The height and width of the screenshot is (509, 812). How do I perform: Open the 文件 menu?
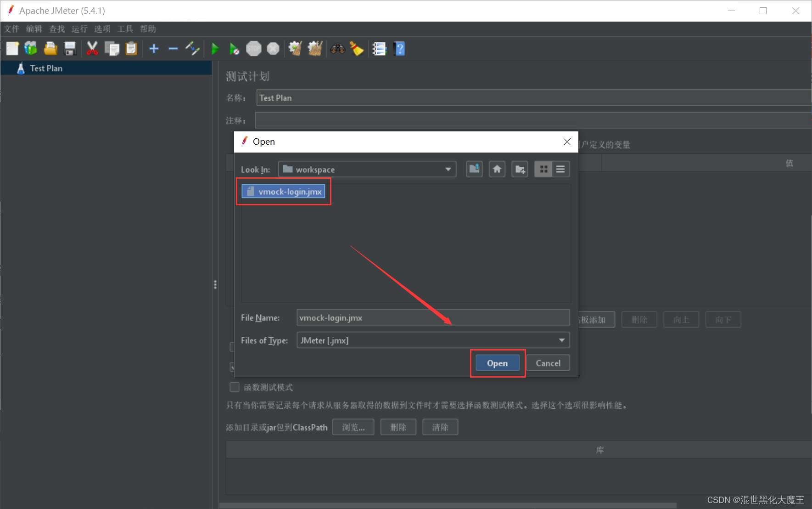[x=12, y=28]
